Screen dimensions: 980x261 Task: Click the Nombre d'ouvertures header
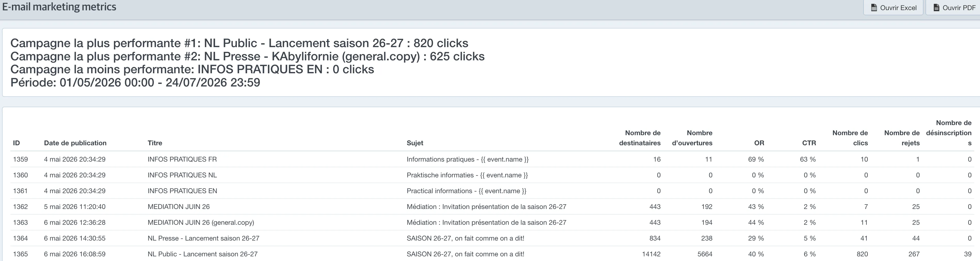692,138
